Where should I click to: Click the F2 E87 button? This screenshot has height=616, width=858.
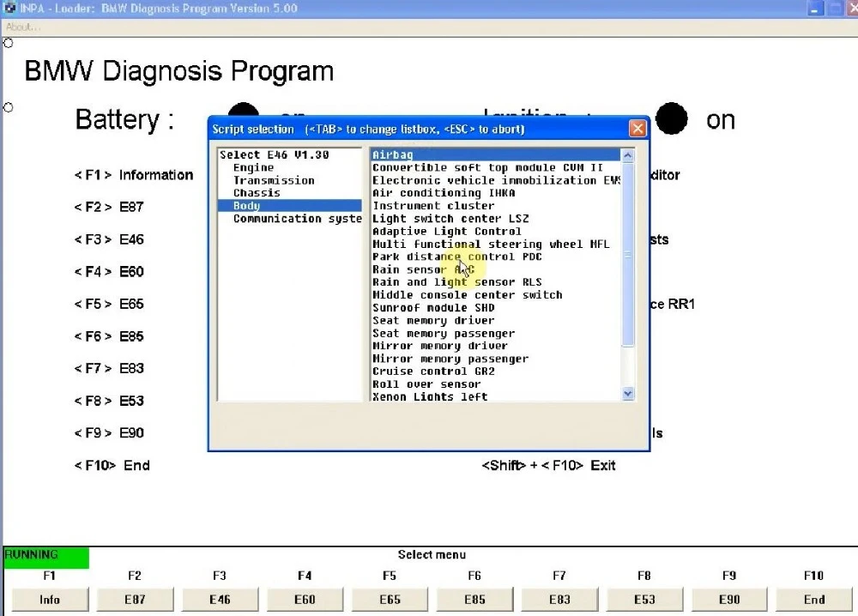point(135,600)
